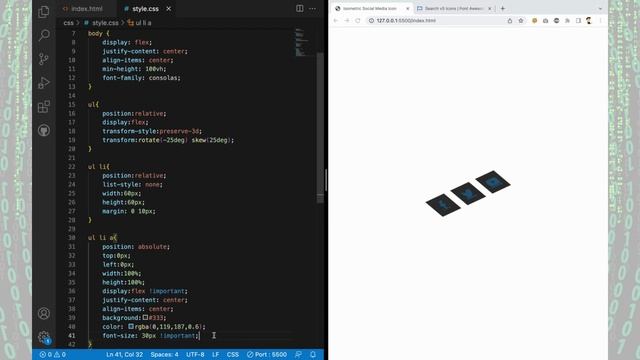Click the css folder breadcrumb
Image resolution: width=640 pixels, height=360 pixels.
[x=69, y=23]
